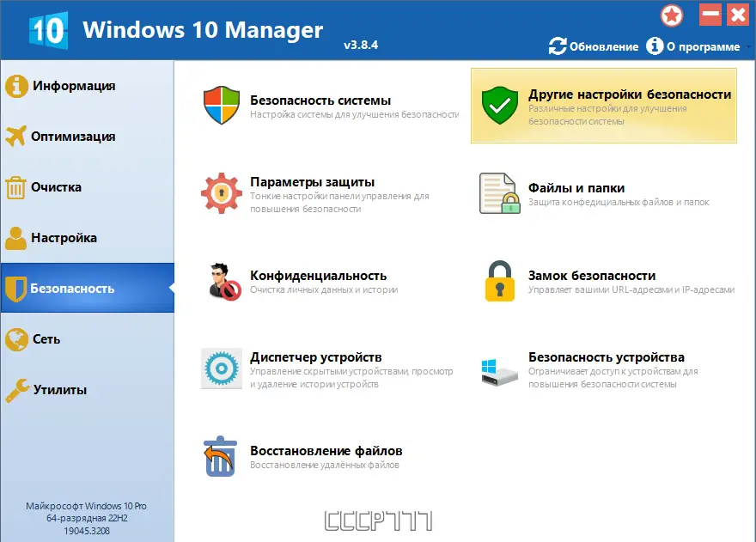
Task: Click text 64-разрядная 22H2
Action: coord(87,518)
